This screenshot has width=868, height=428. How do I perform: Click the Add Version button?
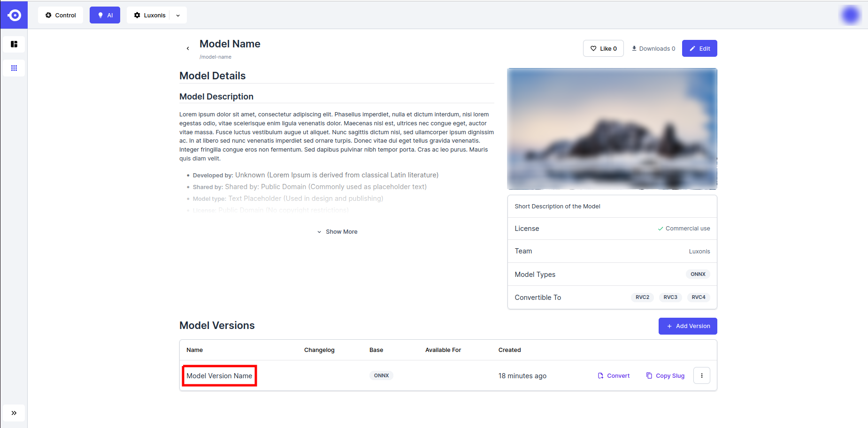coord(688,326)
